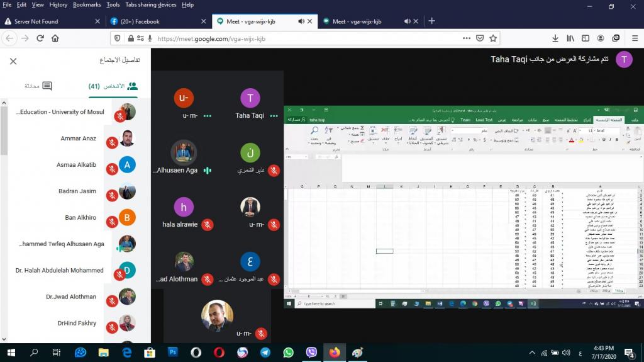Open a new browser tab with plus icon
Image resolution: width=644 pixels, height=362 pixels.
point(432,21)
